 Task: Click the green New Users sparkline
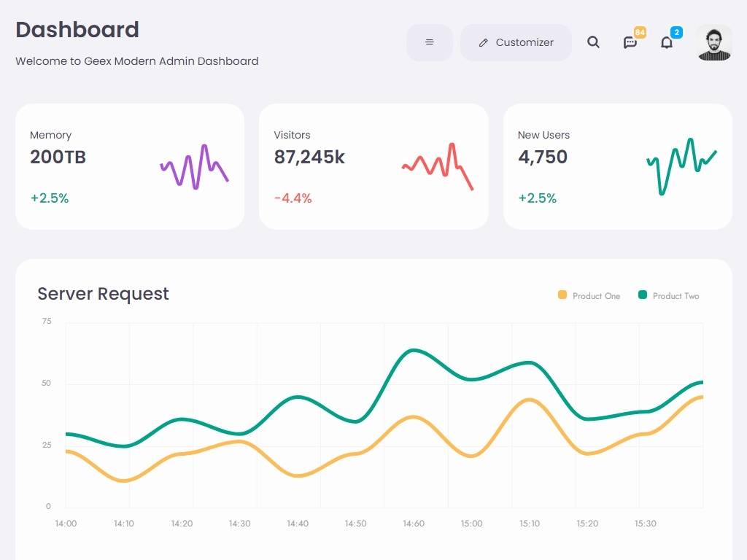[681, 166]
